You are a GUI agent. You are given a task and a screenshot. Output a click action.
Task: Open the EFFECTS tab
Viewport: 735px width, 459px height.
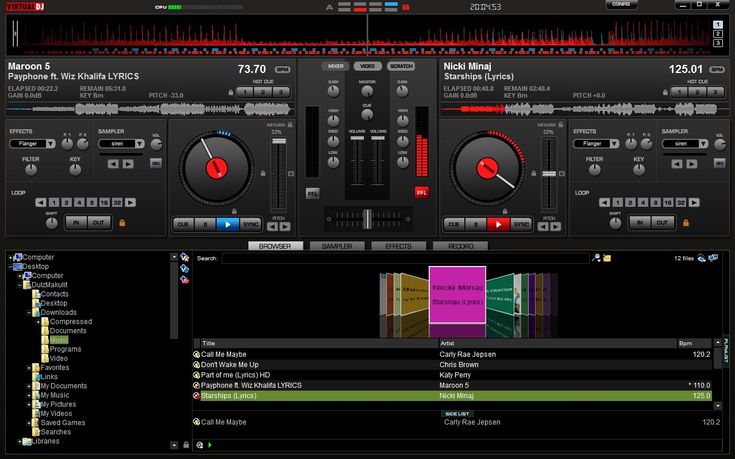(398, 246)
